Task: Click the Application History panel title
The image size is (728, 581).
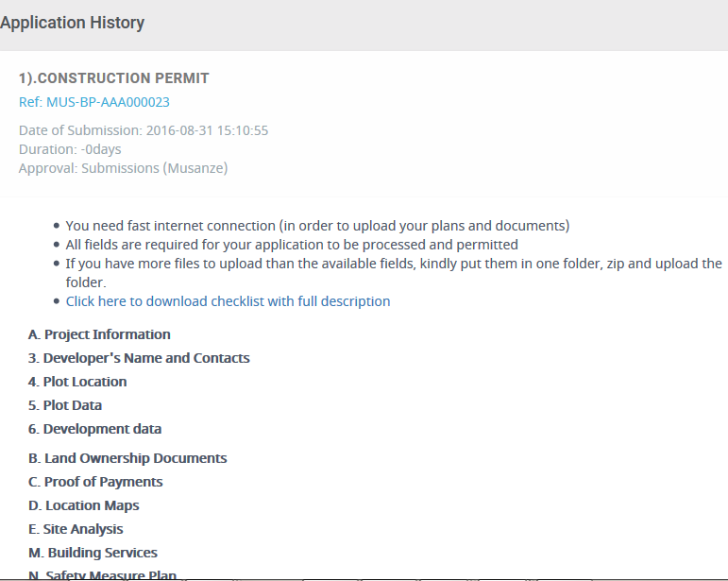Action: pos(73,23)
